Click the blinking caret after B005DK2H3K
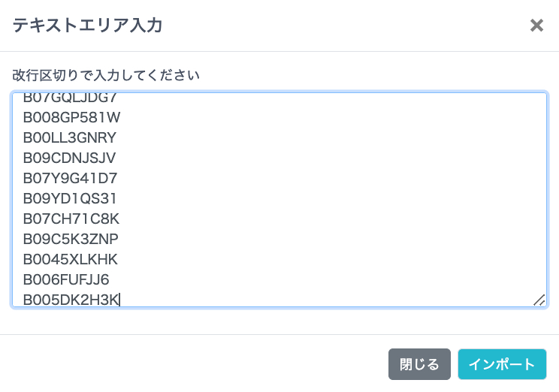The height and width of the screenshot is (392, 559). [x=120, y=300]
